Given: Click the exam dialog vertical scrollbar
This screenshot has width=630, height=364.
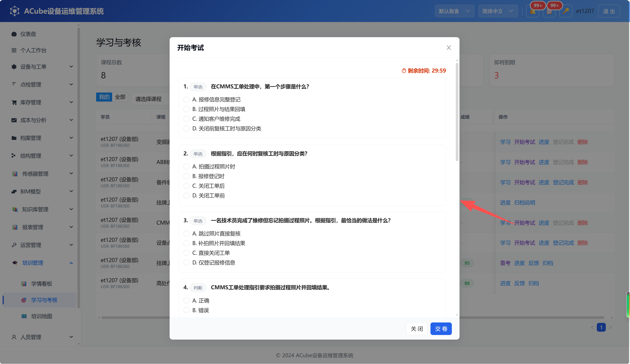Looking at the screenshot, I should [457, 112].
